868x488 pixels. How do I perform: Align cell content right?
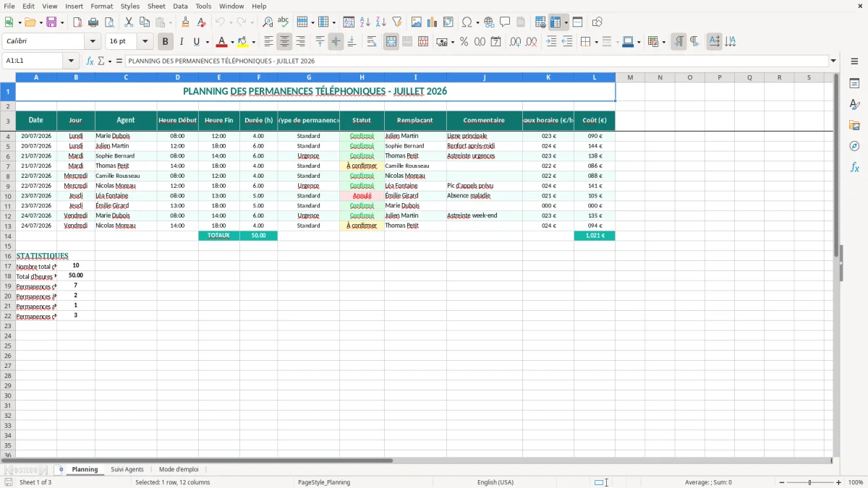click(x=300, y=42)
